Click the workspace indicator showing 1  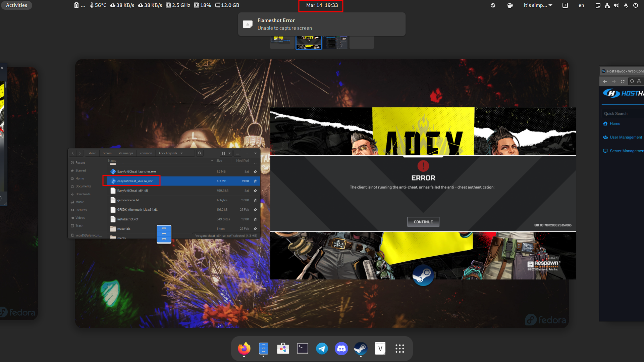(565, 5)
